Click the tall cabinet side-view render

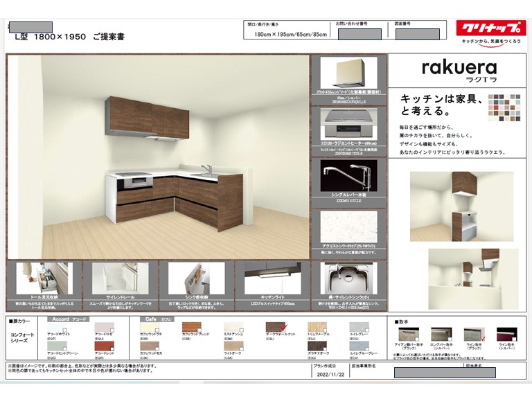tap(461, 206)
